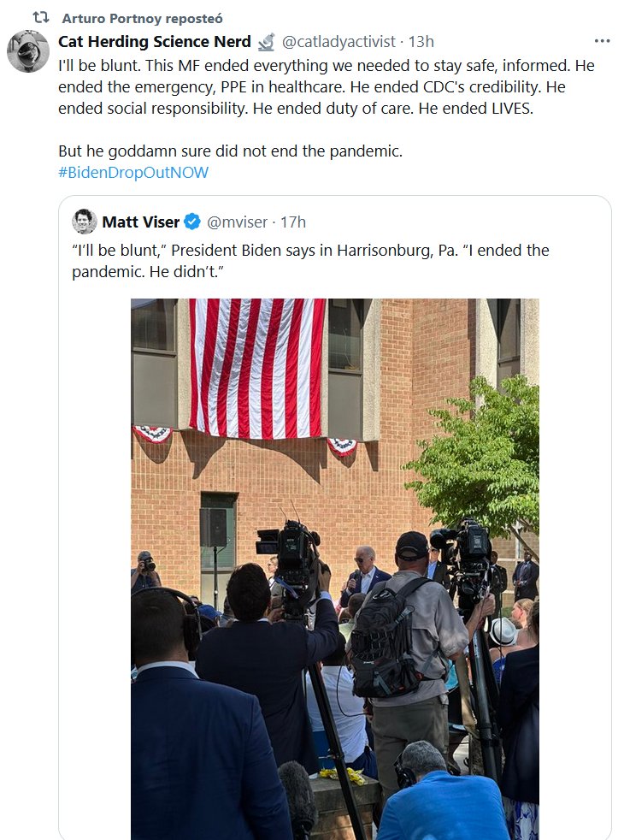Screen dimensions: 624x840
Task: Follow the #BidenDropOutNOW hashtag
Action: [x=133, y=172]
